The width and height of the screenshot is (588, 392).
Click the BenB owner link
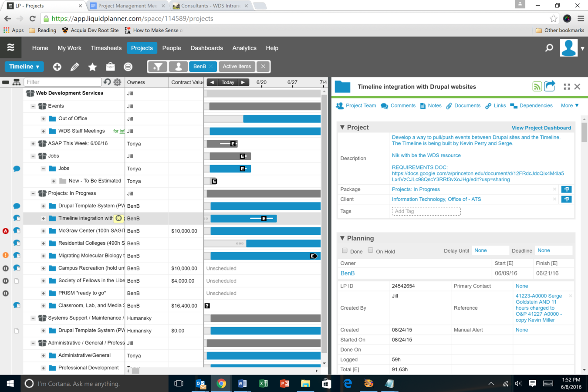[x=348, y=273]
